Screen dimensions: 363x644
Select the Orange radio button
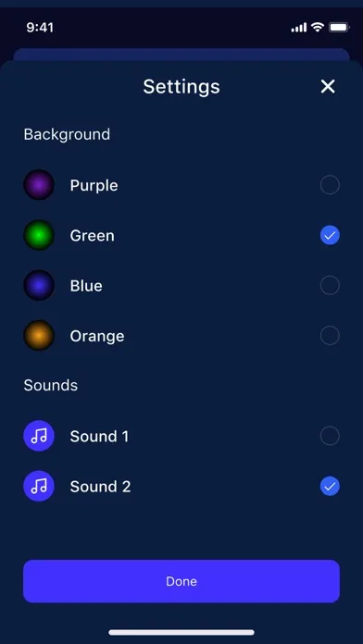click(x=330, y=336)
